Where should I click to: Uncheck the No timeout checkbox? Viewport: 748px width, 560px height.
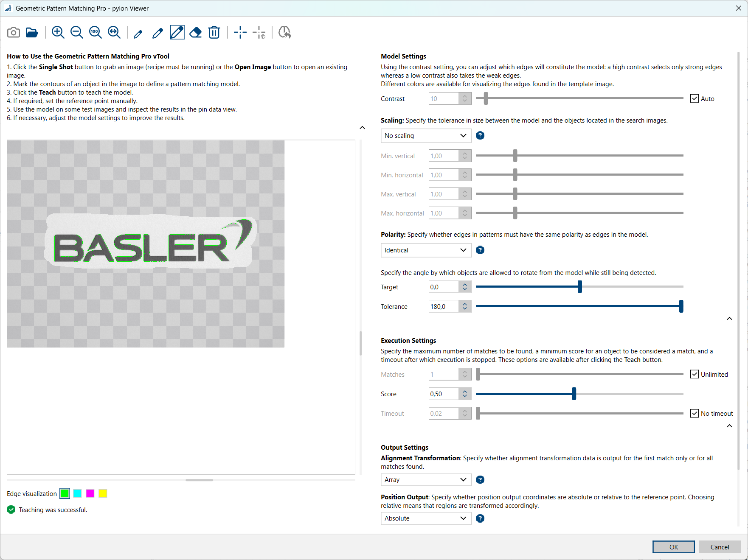[x=695, y=413]
